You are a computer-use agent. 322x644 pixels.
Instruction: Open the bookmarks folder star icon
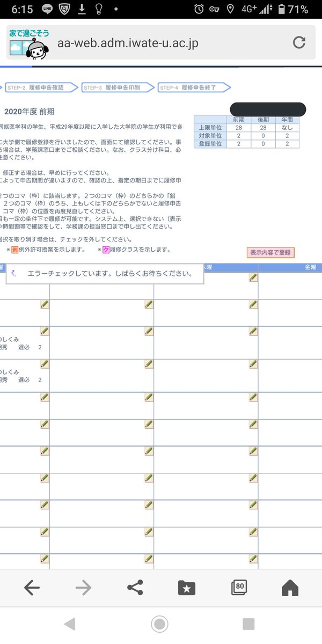pos(187,588)
